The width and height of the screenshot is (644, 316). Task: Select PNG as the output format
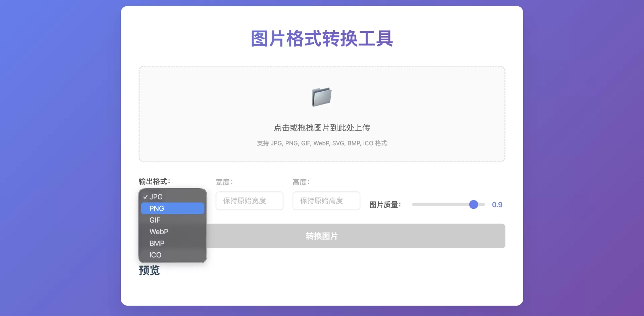(172, 208)
